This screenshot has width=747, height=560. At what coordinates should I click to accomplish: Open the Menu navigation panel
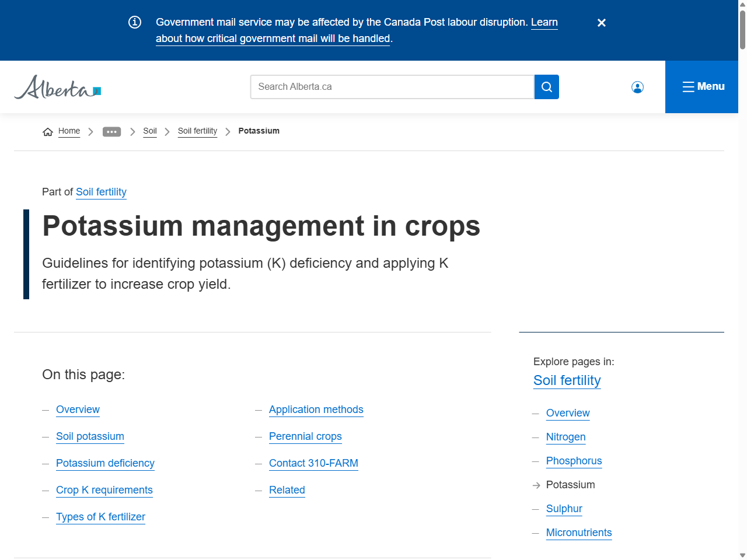point(702,86)
